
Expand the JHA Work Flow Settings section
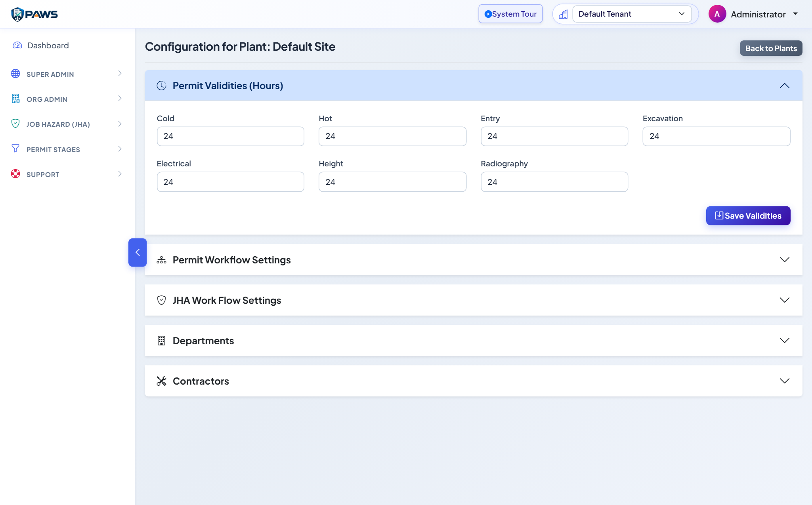pyautogui.click(x=784, y=300)
